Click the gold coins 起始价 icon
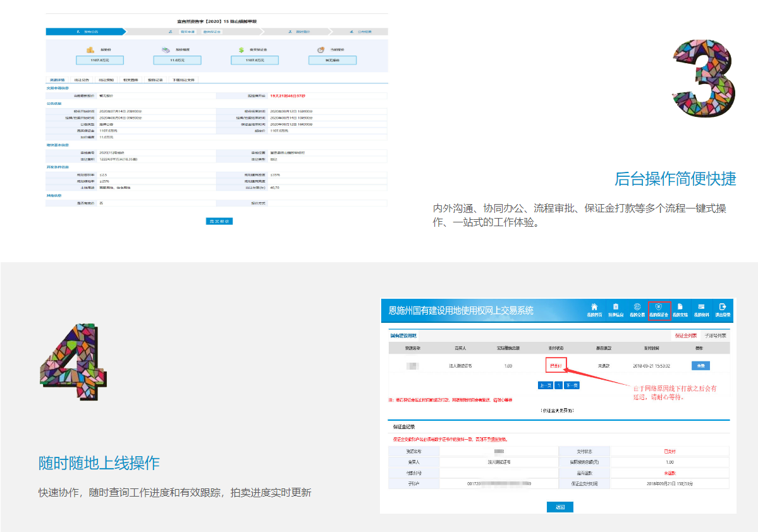Image resolution: width=758 pixels, height=532 pixels. 90,50
